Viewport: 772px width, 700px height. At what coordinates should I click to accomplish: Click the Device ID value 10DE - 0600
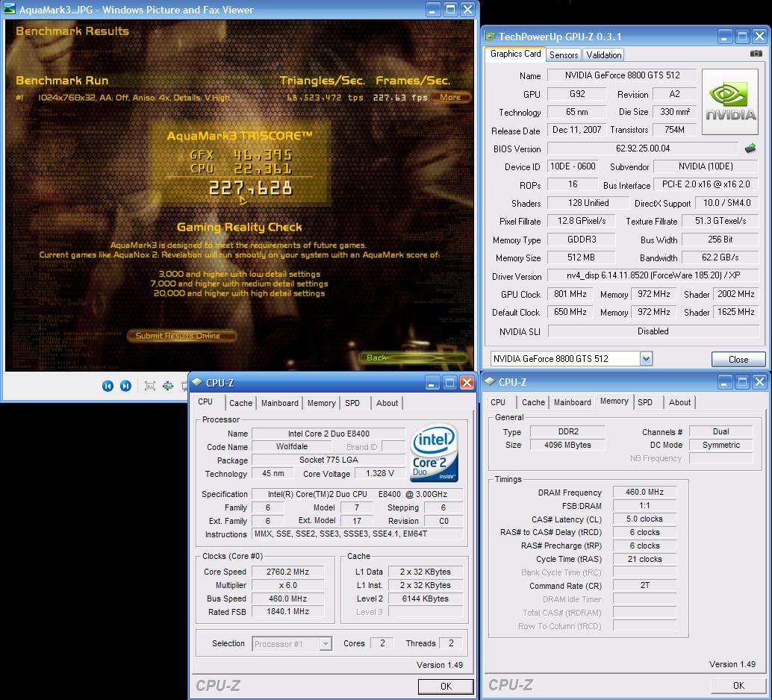coord(573,166)
